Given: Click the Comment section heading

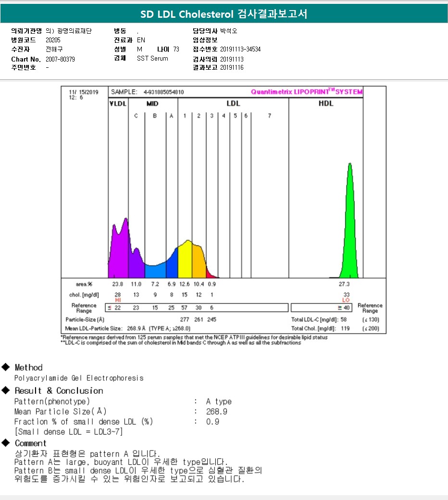Looking at the screenshot, I should pos(31,444).
